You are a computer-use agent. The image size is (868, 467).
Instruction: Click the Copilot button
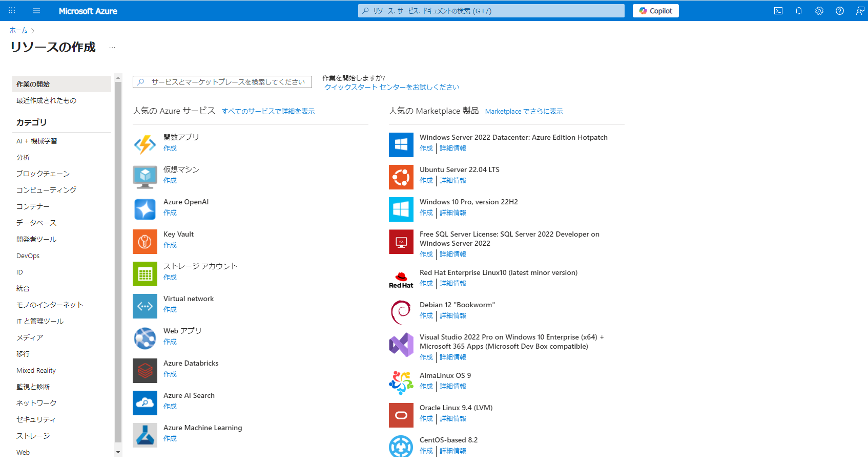pos(656,11)
